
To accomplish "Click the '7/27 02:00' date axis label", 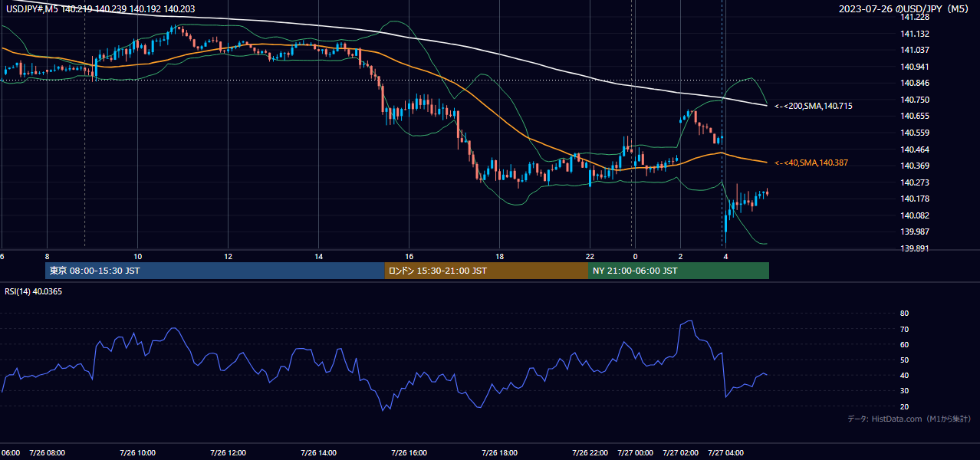I will coord(680,453).
